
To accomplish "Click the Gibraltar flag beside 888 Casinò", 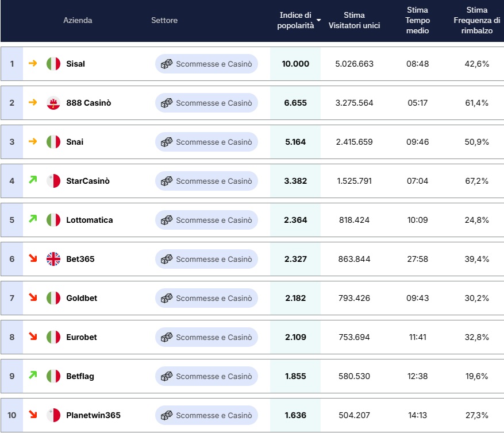I will [53, 103].
